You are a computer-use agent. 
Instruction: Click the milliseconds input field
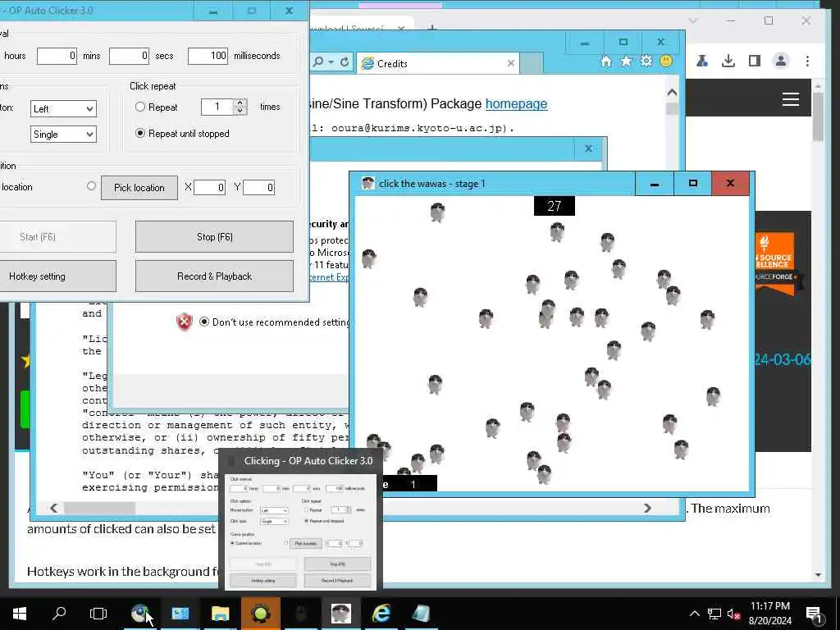[208, 56]
